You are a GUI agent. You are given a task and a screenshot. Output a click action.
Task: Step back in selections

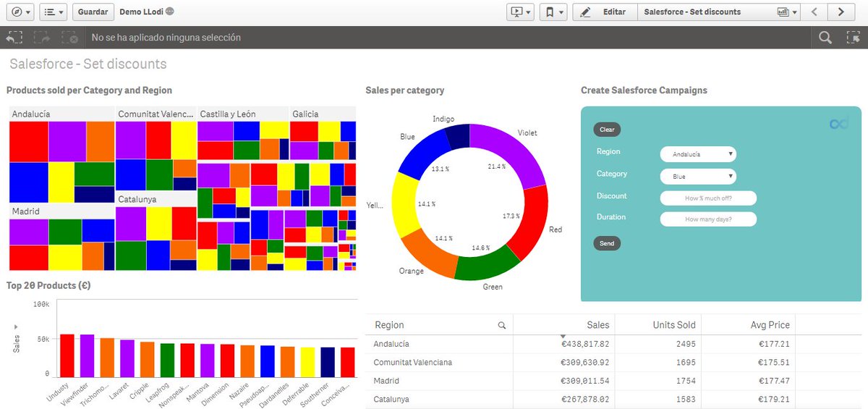tap(14, 38)
